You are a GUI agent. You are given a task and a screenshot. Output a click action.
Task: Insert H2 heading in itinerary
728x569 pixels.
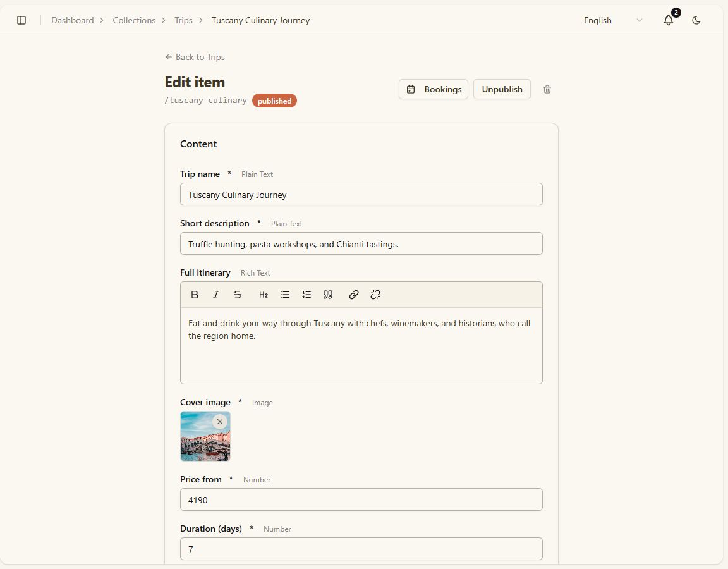click(264, 295)
